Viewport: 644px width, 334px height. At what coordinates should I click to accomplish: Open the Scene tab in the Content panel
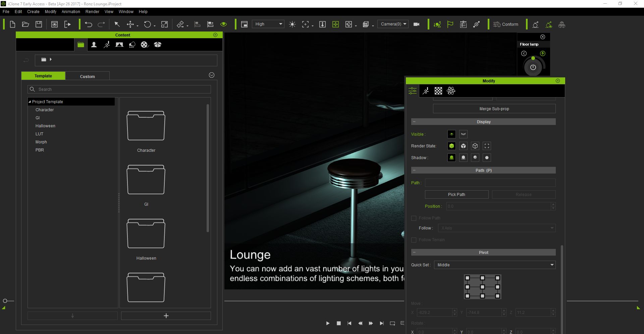click(x=119, y=45)
